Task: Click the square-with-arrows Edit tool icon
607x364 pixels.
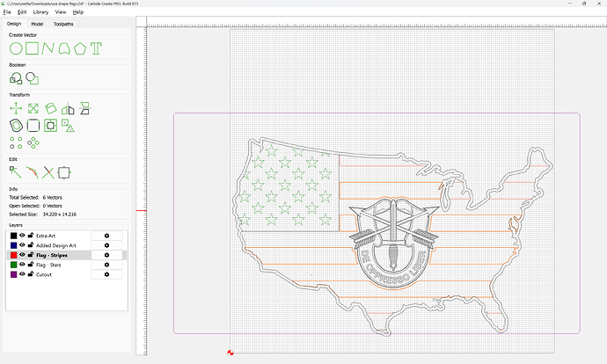Action: click(x=64, y=172)
